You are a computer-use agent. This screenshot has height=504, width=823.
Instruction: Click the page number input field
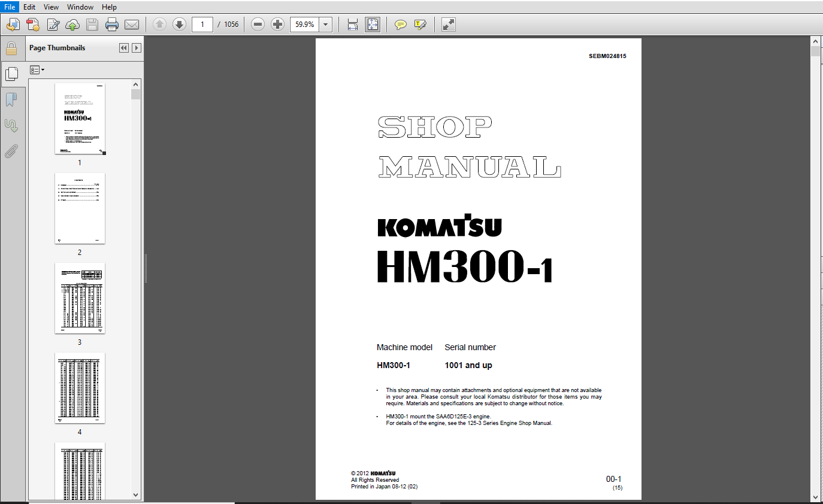[x=202, y=25]
